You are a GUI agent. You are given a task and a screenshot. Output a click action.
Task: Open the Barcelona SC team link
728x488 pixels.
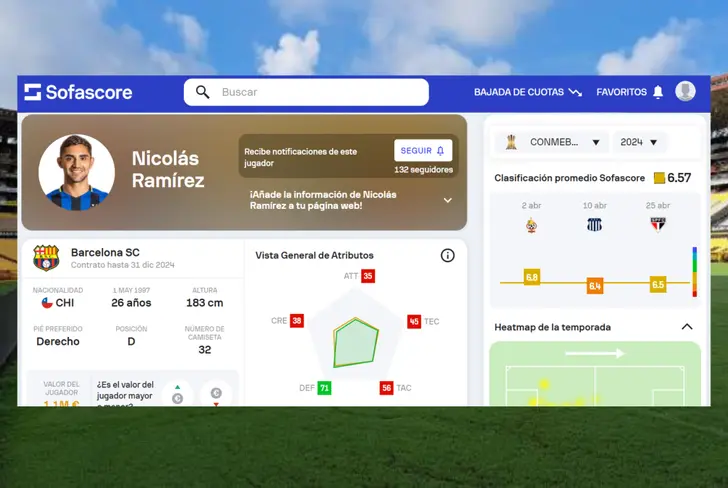coord(105,253)
